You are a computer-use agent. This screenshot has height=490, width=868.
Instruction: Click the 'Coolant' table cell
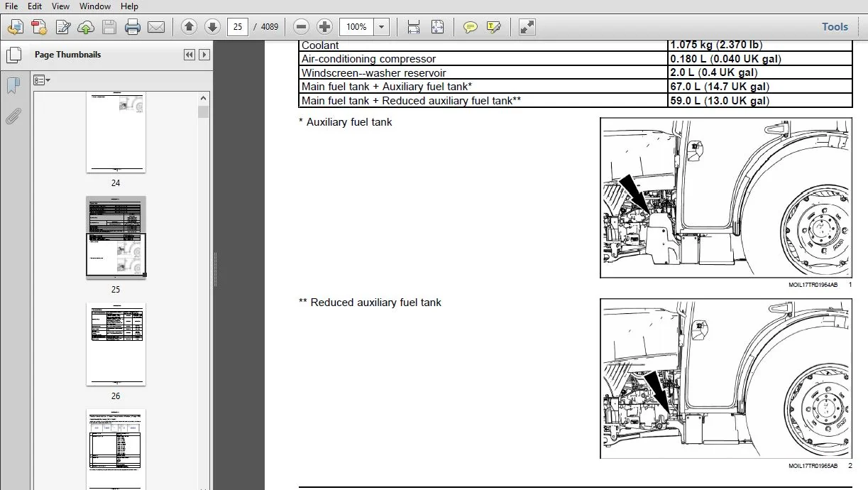tap(483, 45)
